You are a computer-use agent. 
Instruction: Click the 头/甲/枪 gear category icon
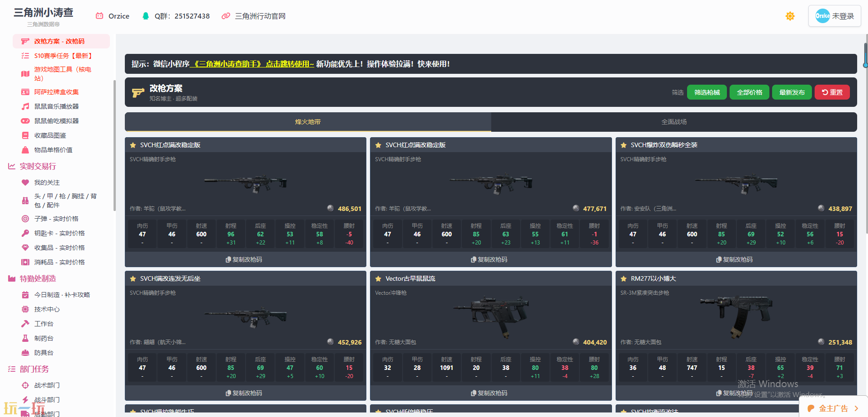25,201
